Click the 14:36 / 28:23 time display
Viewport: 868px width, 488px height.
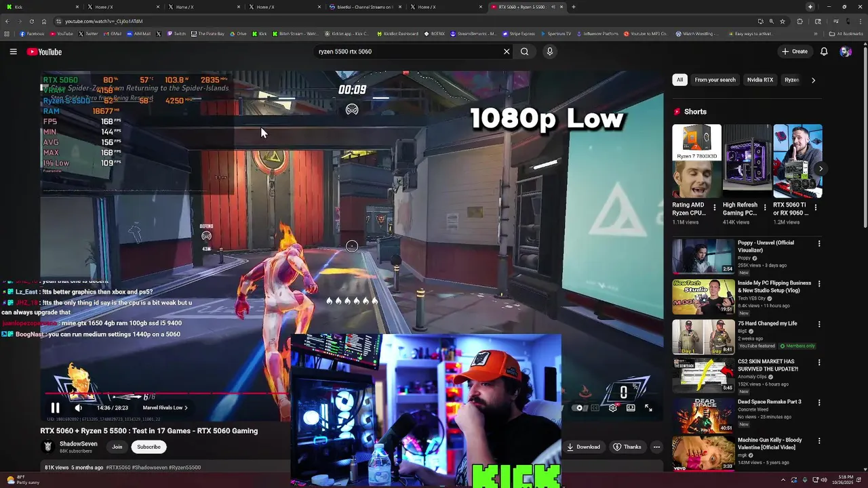[112, 407]
